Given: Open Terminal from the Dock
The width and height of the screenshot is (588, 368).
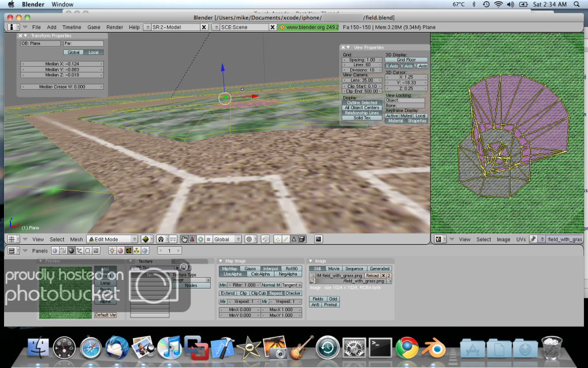Looking at the screenshot, I should [x=381, y=347].
